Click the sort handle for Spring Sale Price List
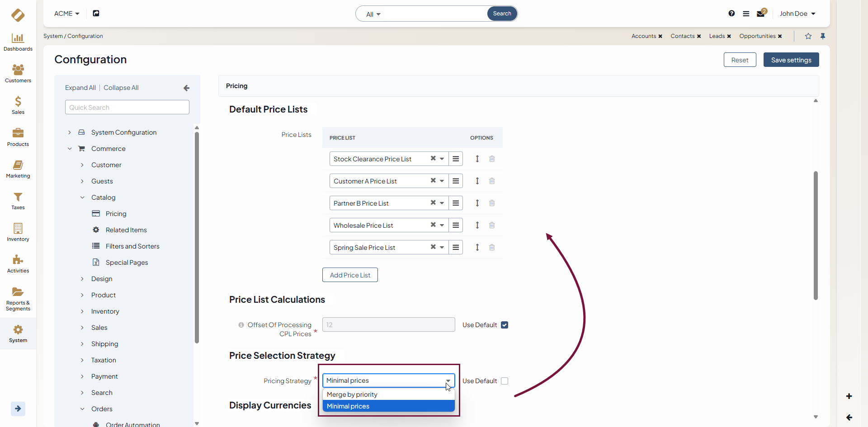The height and width of the screenshot is (427, 868). pyautogui.click(x=477, y=247)
